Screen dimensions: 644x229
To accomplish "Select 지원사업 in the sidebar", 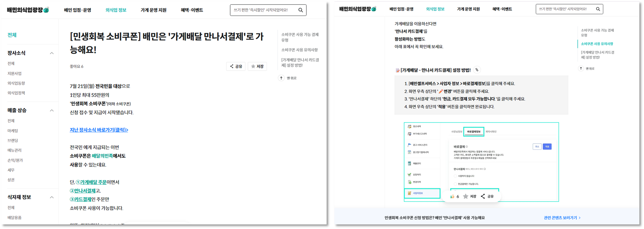I will (15, 73).
